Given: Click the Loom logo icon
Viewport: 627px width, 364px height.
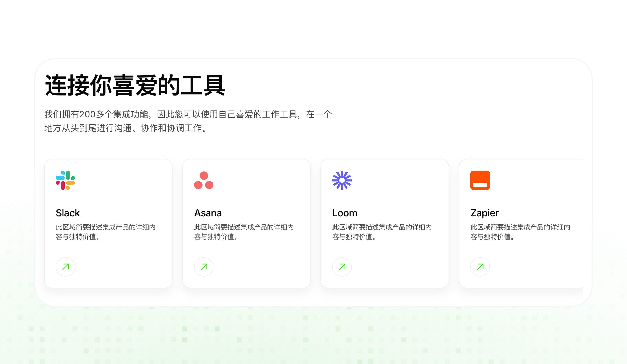Looking at the screenshot, I should (x=342, y=180).
